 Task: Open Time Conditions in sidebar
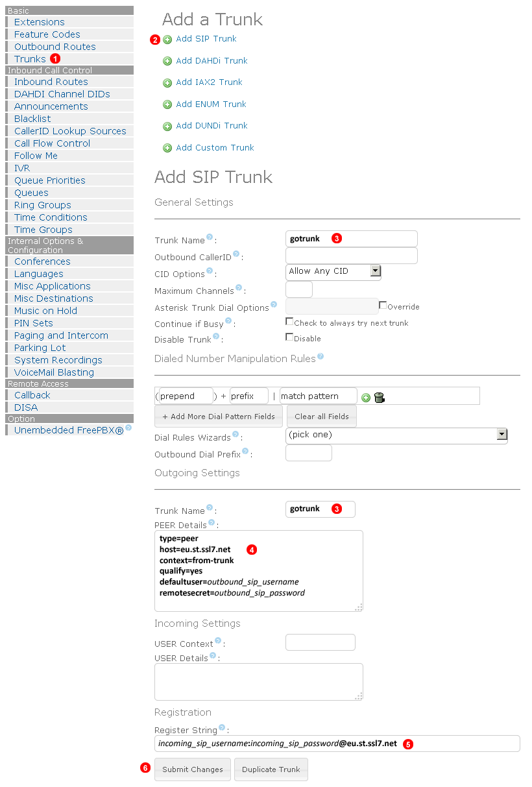51,217
